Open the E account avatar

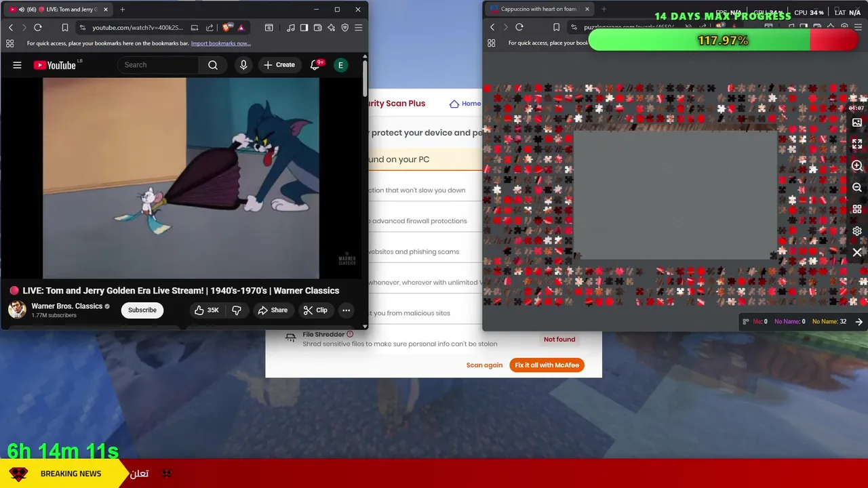(340, 65)
